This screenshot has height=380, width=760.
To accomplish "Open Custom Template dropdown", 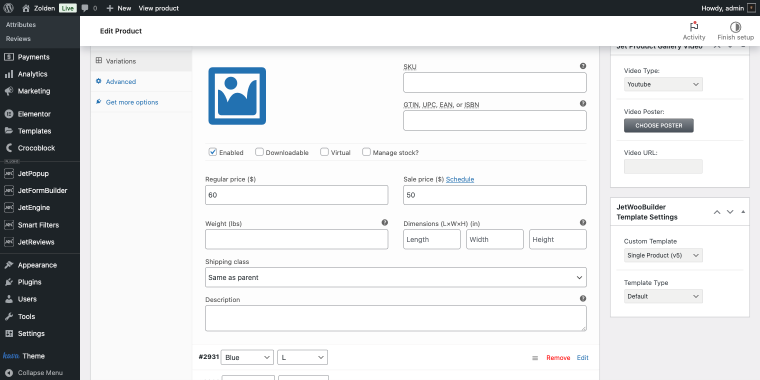I will click(663, 255).
